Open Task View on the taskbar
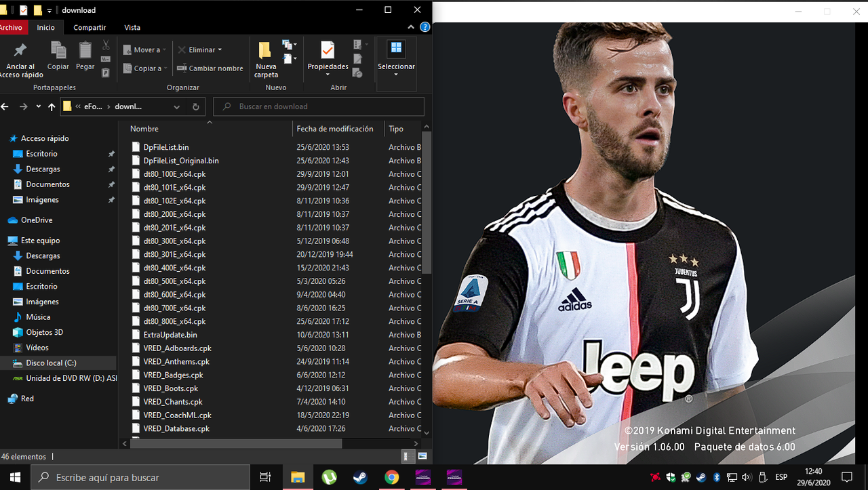This screenshot has width=868, height=490. click(x=265, y=477)
